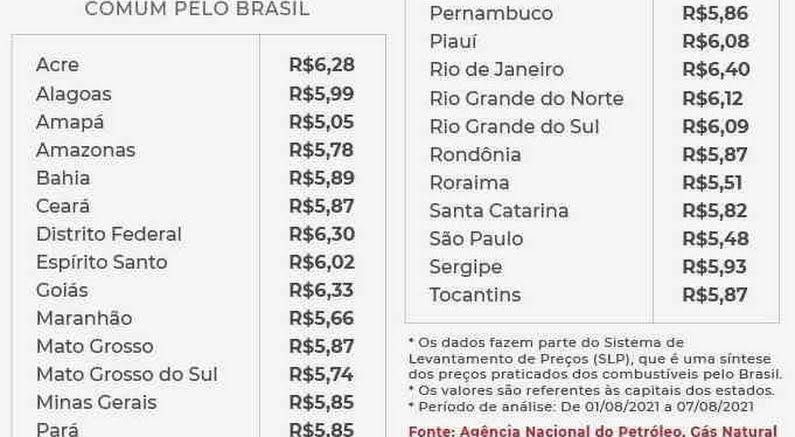The image size is (795, 437).
Task: Click the Agência Nacional do Petróleo source link
Action: [593, 431]
